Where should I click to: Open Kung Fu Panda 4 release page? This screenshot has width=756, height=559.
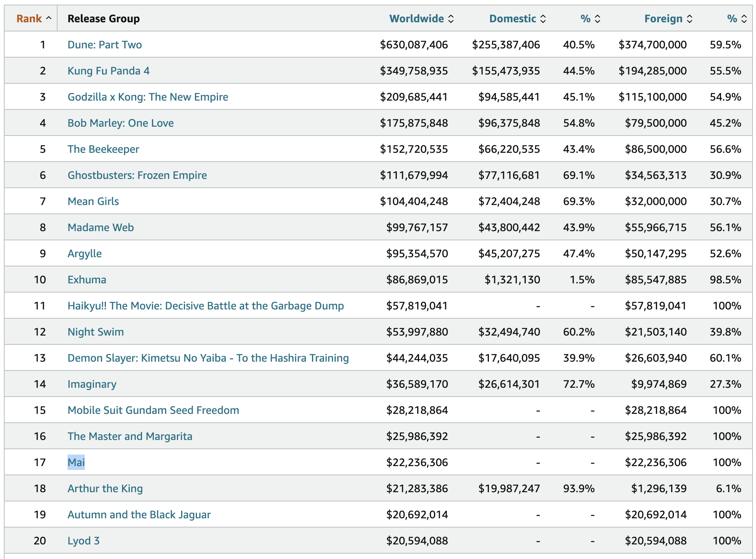coord(109,71)
